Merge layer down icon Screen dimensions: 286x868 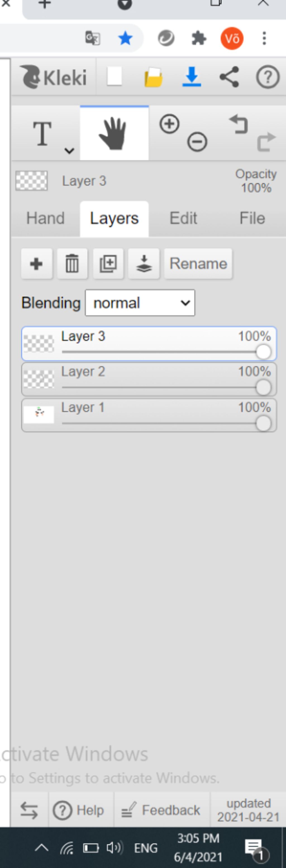(144, 264)
